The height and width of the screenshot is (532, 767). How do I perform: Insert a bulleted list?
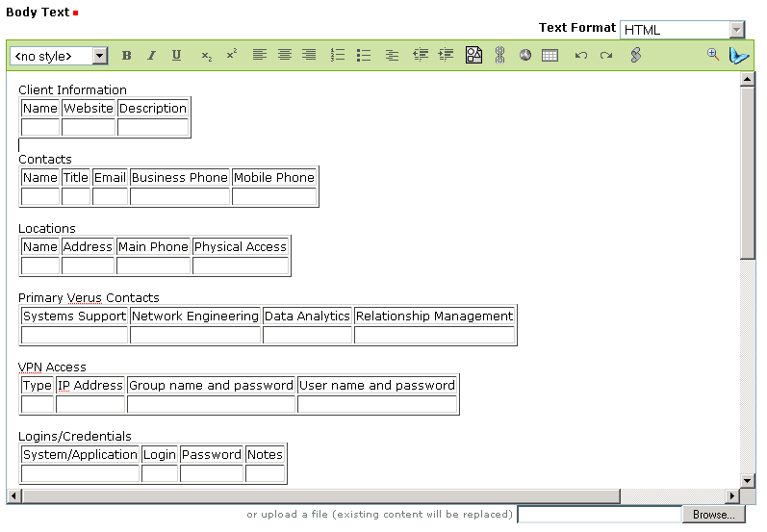click(364, 56)
